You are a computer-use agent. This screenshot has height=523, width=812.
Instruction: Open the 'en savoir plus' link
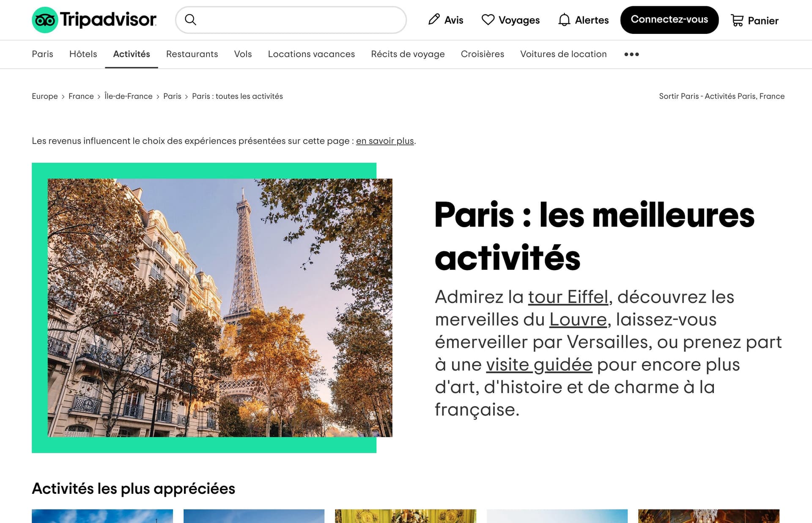(x=384, y=141)
